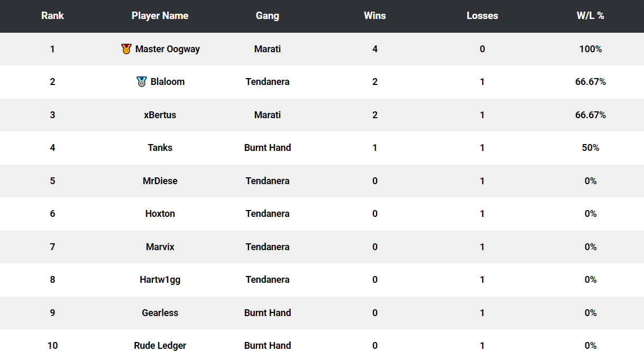Sort by the Rank column header

coord(52,16)
